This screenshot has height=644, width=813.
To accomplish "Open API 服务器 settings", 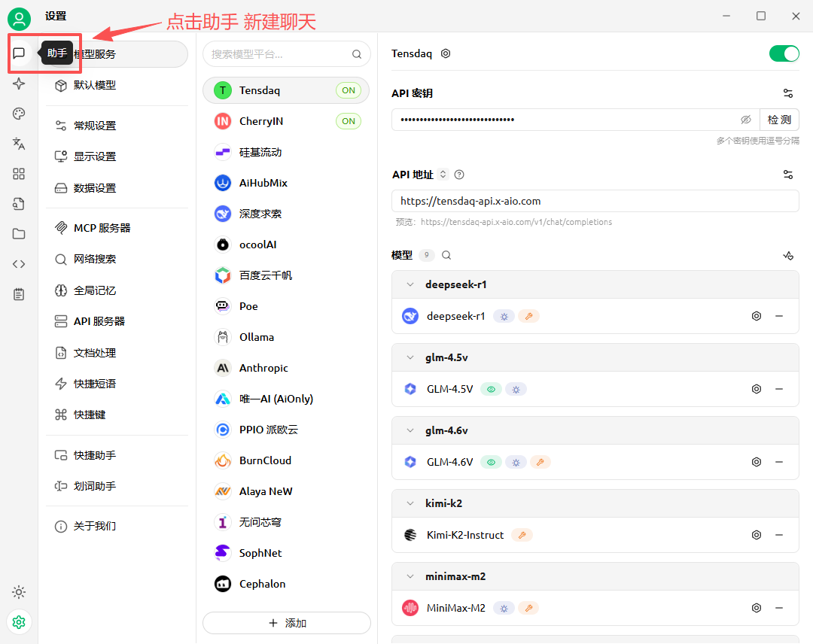I will pyautogui.click(x=117, y=321).
